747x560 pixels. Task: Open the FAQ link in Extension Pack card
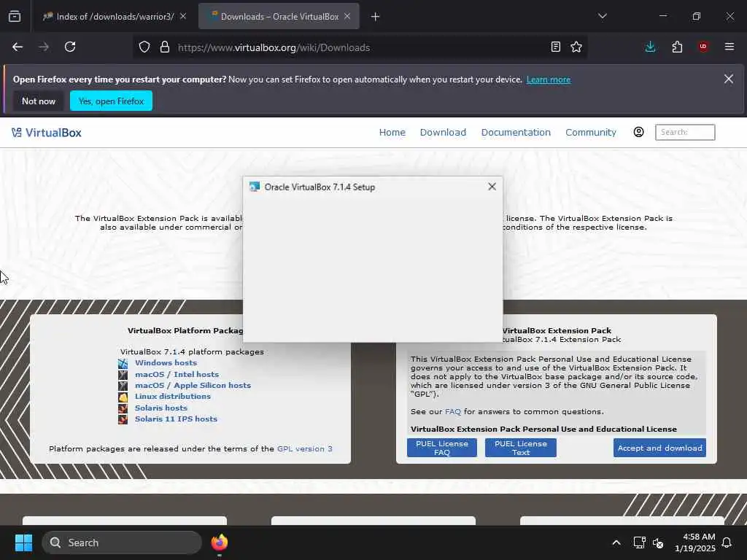(452, 411)
